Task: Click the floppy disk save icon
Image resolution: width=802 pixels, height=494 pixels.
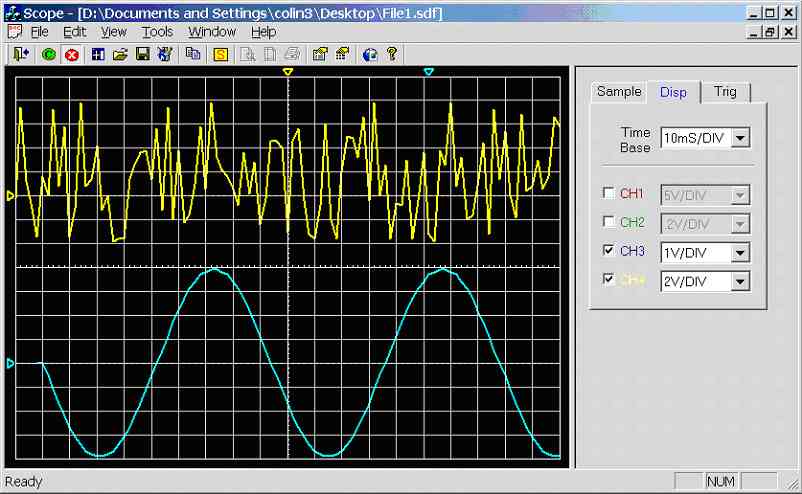Action: tap(142, 54)
